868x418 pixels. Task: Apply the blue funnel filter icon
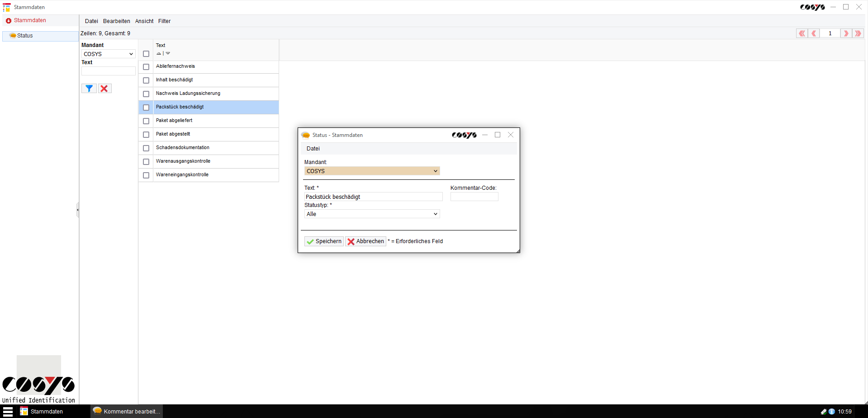click(x=89, y=89)
